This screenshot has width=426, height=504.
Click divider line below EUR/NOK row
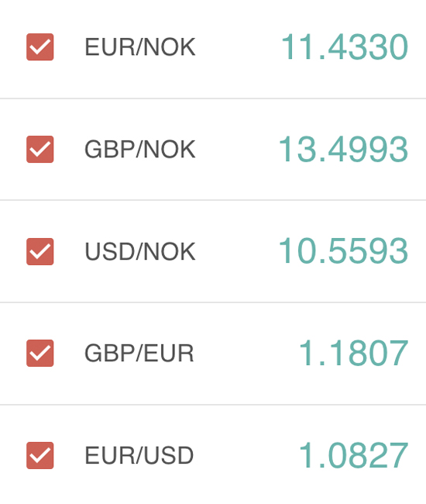tap(213, 98)
